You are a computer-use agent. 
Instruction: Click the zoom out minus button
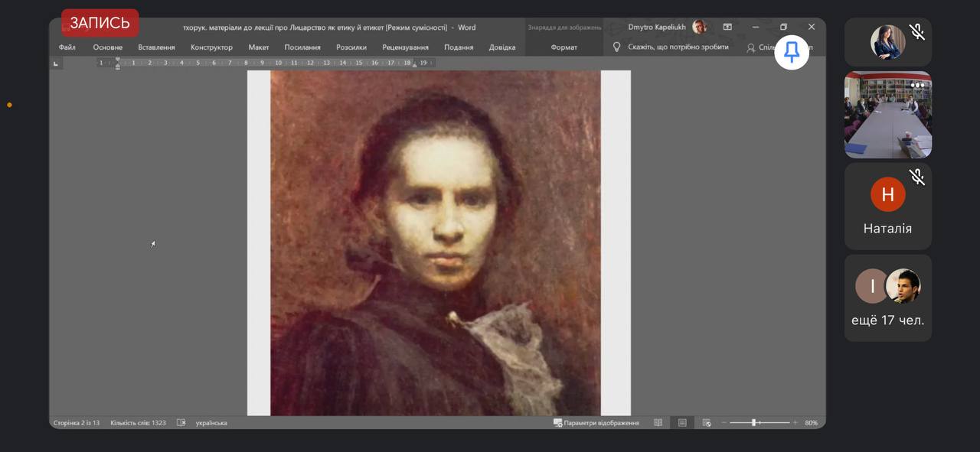point(724,423)
